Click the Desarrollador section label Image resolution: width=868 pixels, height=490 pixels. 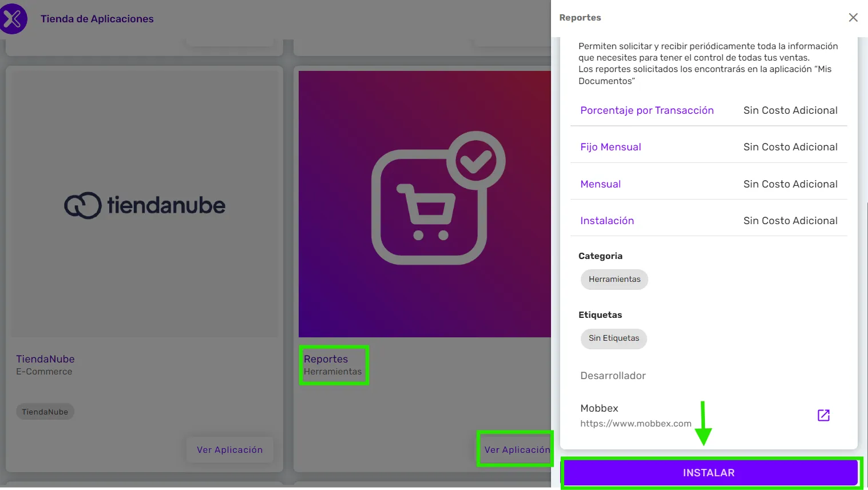(613, 376)
